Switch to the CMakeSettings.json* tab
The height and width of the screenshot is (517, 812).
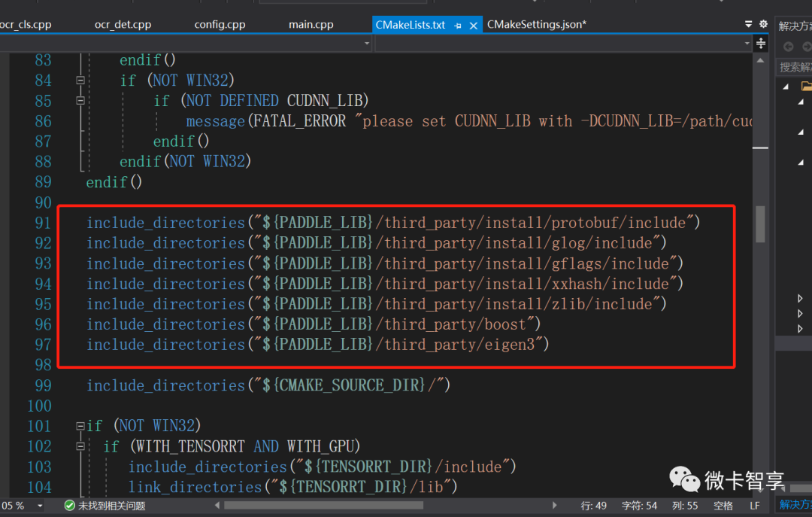pos(537,24)
